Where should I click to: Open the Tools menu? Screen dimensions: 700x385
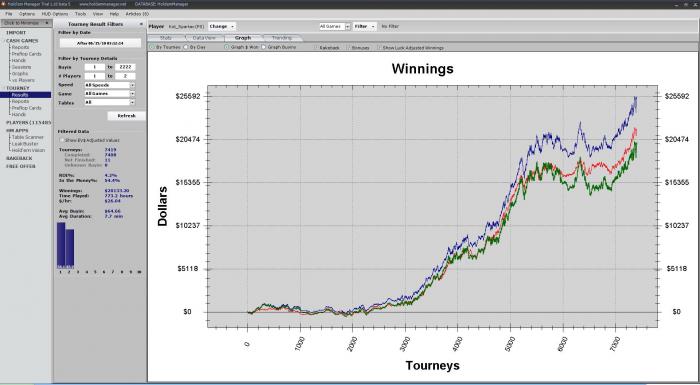click(x=80, y=14)
